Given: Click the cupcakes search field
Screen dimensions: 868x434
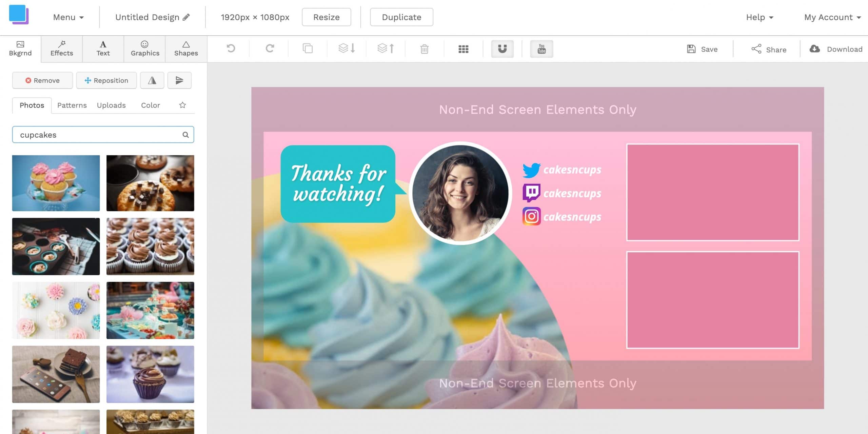Looking at the screenshot, I should click(103, 135).
